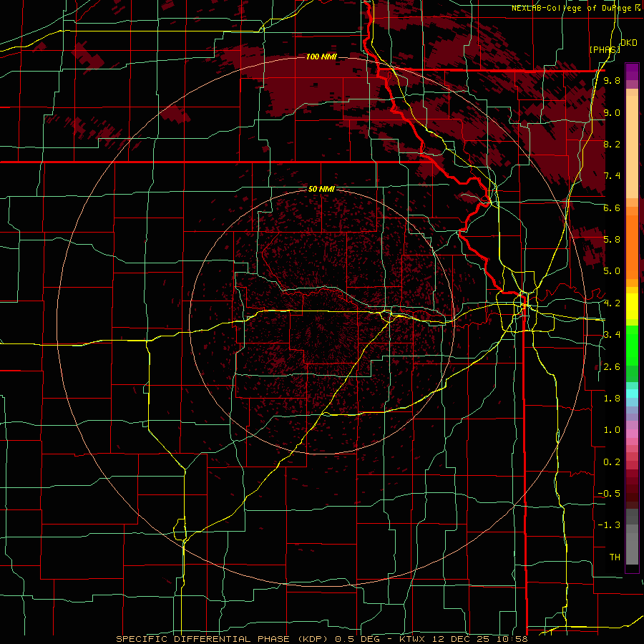Click the pink segment of the color bar
Screen dimensions: 644x644
click(632, 434)
